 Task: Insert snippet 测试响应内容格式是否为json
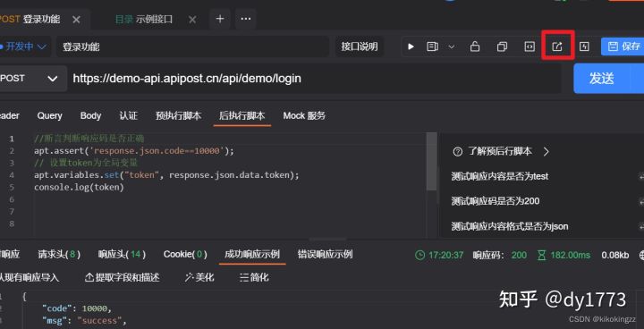509,226
